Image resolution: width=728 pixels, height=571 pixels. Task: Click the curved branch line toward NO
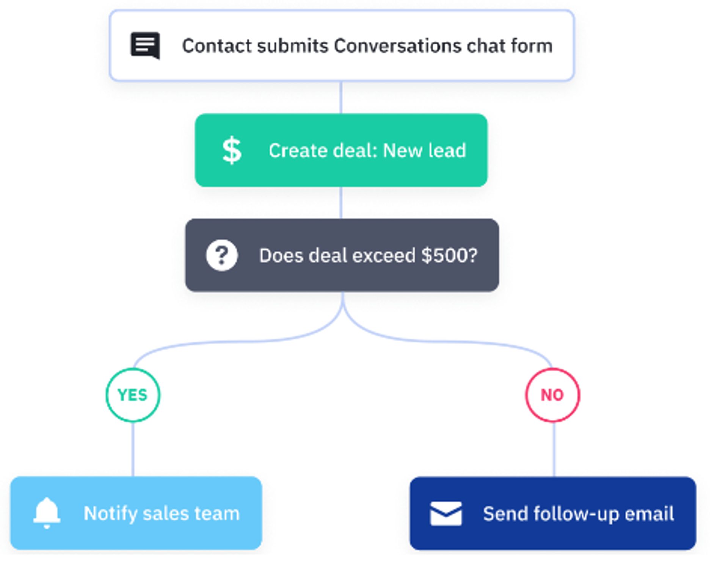coord(447,342)
